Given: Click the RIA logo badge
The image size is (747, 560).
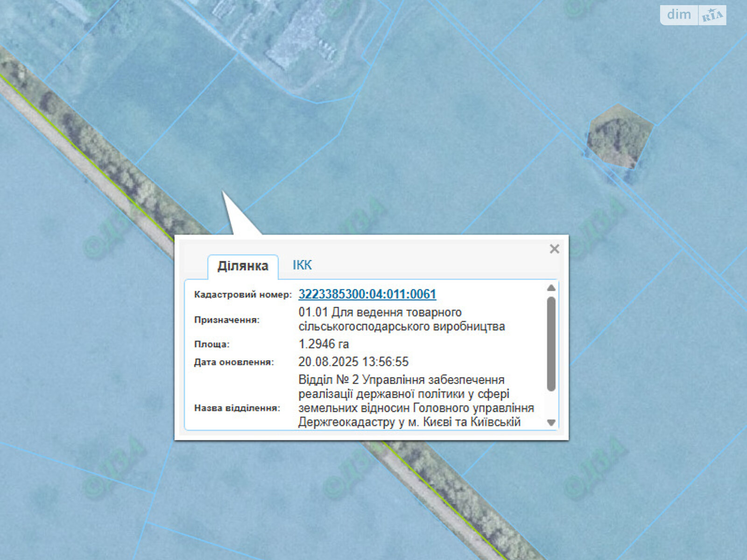Looking at the screenshot, I should coord(712,15).
